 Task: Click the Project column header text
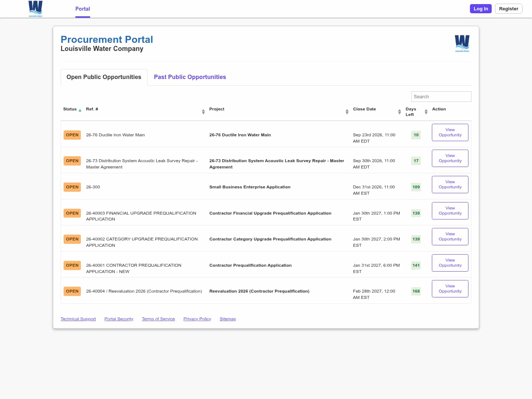point(217,109)
